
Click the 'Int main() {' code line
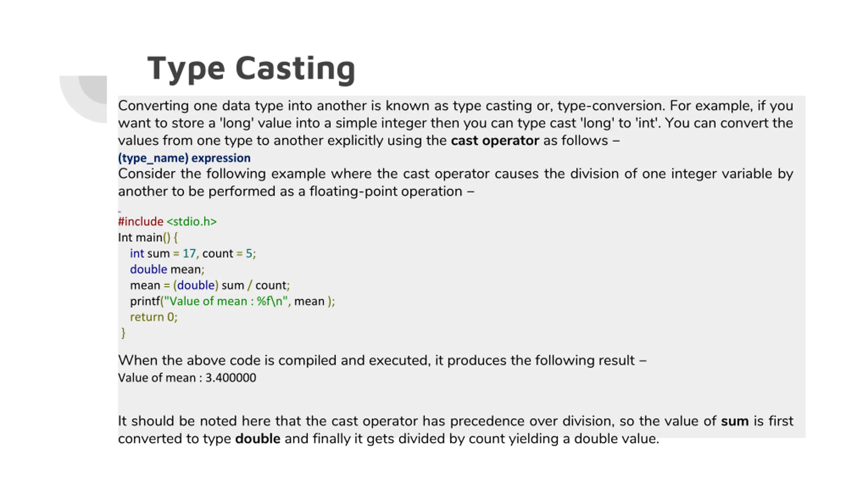[147, 238]
